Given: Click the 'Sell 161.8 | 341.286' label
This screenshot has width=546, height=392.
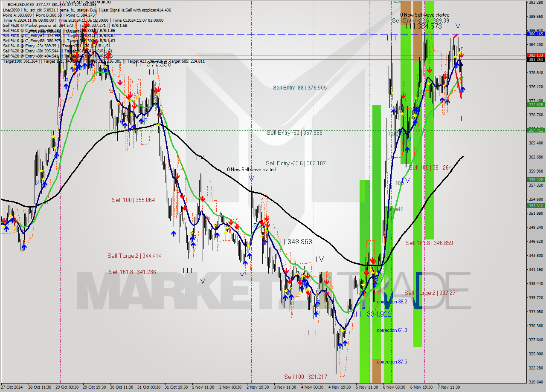Looking at the screenshot, I should coord(132,272).
